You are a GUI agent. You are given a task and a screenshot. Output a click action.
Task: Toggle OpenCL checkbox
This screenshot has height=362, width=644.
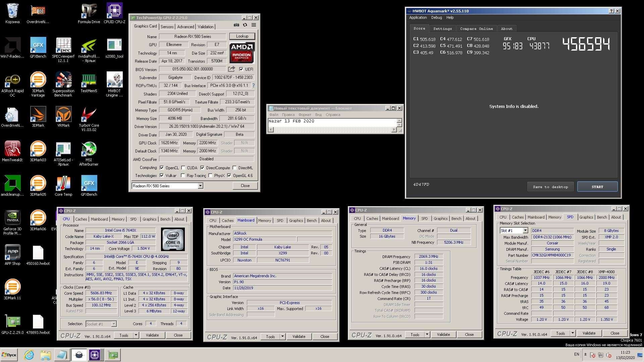[162, 168]
